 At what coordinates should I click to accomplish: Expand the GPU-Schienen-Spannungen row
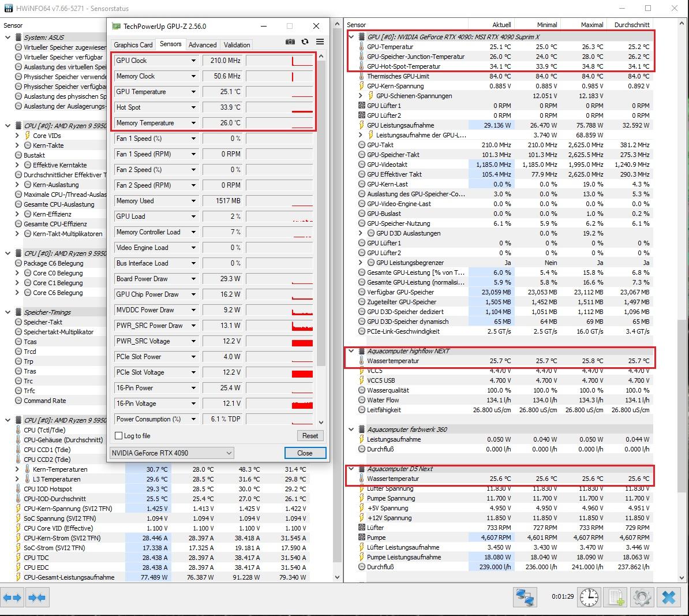point(360,96)
